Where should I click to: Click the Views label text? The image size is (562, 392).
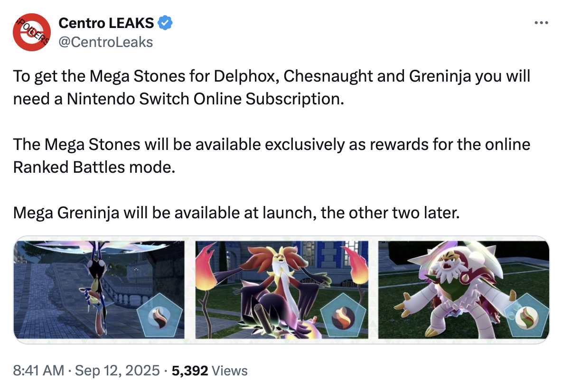[x=230, y=371]
